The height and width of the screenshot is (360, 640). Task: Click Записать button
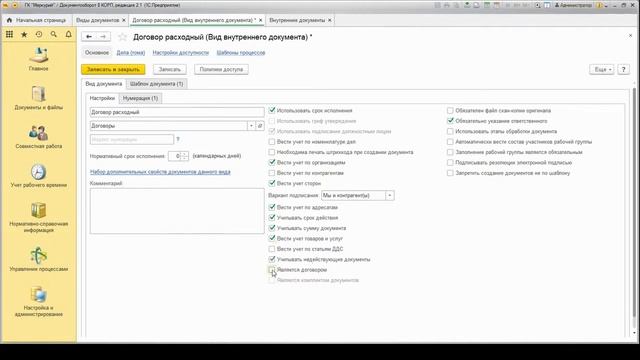coord(169,69)
